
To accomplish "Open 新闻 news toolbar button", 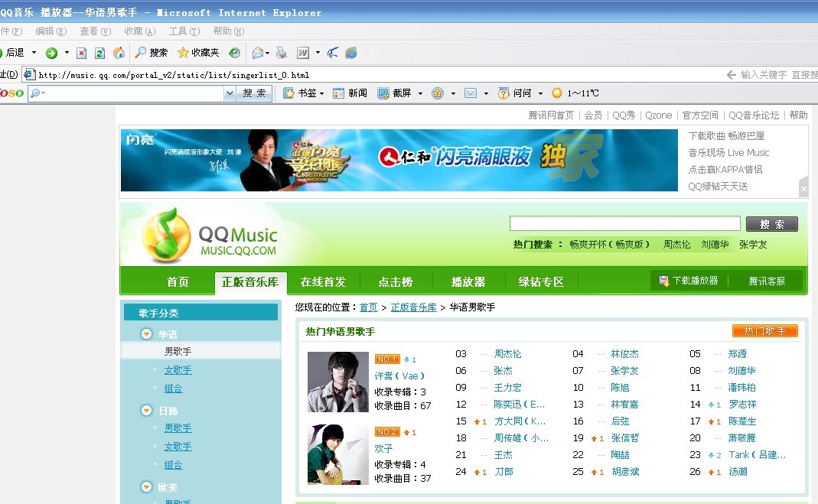I will [350, 93].
